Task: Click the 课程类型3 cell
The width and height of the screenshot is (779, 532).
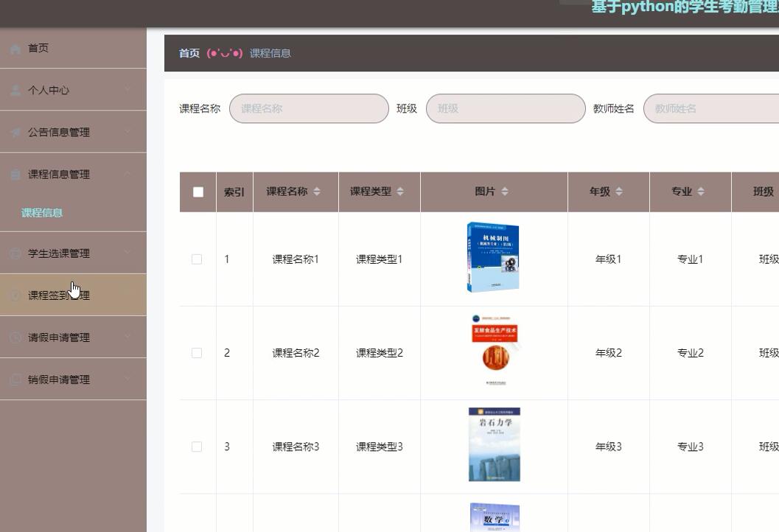Action: click(379, 447)
